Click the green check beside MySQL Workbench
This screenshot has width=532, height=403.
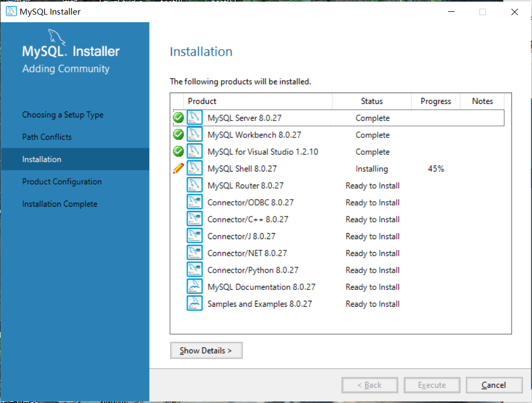coord(178,134)
